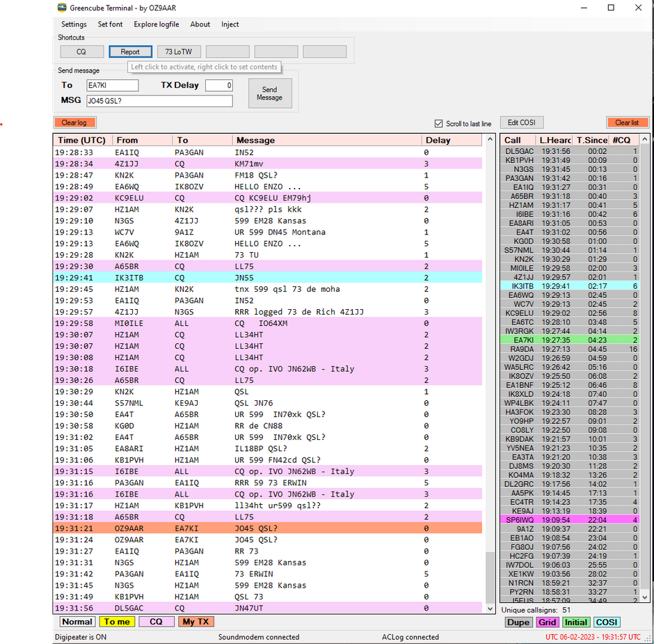This screenshot has width=654, height=644.
Task: Select the 19:31:56 DL5GAC CQ log row
Action: point(268,608)
